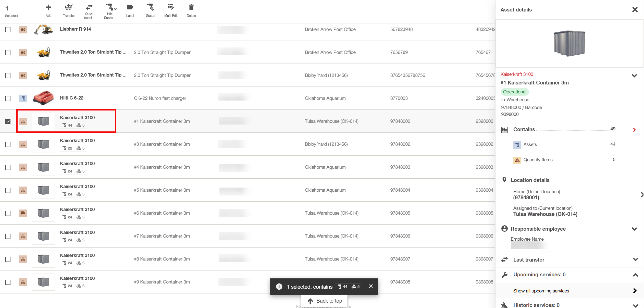The width and height of the screenshot is (644, 308).
Task: Open the Liebherr R 914 asset name
Action: (75, 29)
